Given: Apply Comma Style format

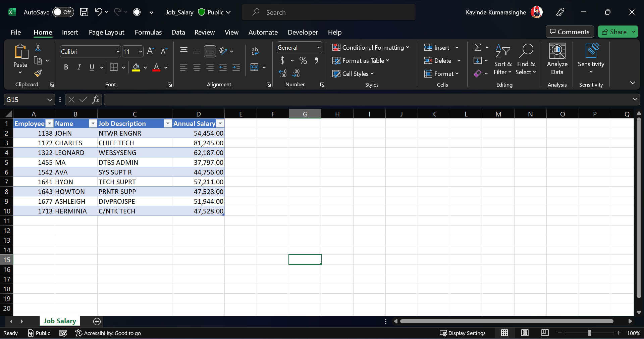Looking at the screenshot, I should tap(316, 60).
